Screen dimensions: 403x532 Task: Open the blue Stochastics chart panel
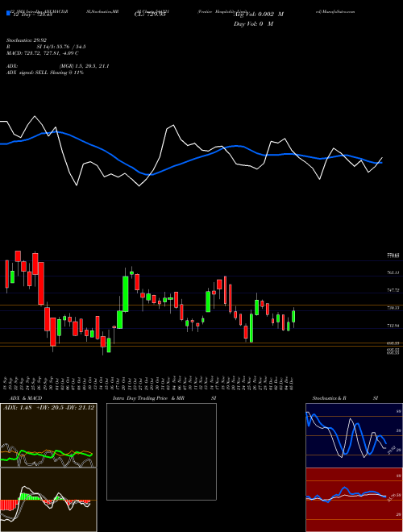click(354, 435)
